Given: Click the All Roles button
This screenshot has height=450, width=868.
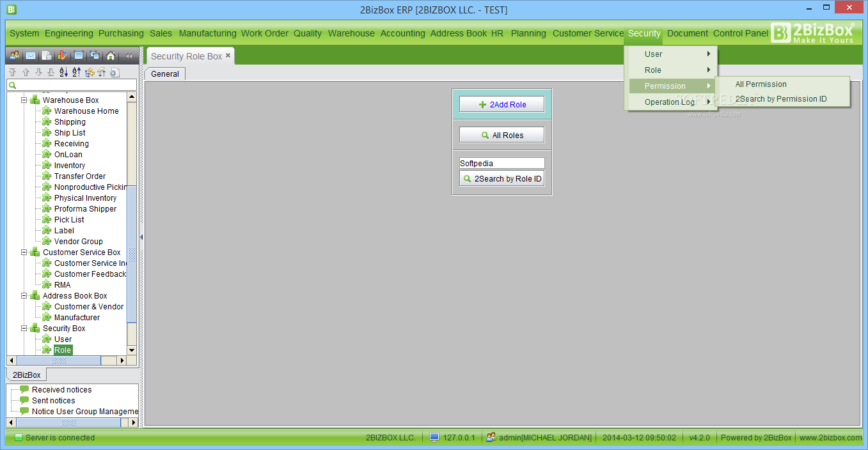Looking at the screenshot, I should (x=502, y=136).
